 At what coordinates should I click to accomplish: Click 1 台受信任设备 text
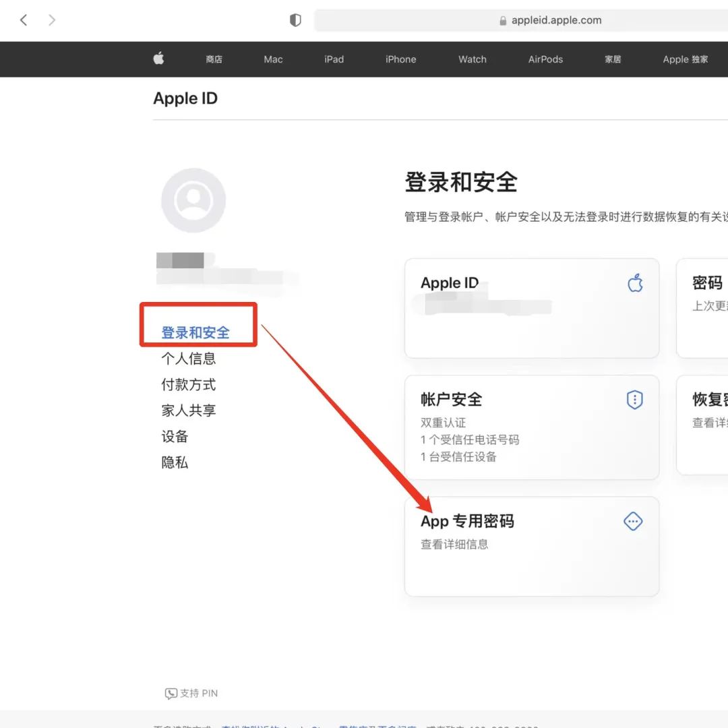point(459,457)
